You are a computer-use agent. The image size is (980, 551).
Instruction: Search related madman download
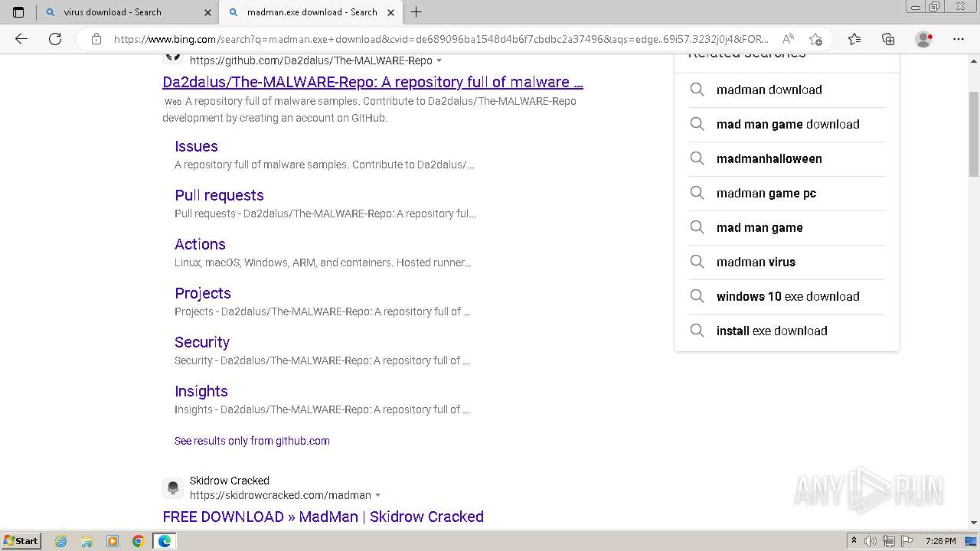coord(787,90)
